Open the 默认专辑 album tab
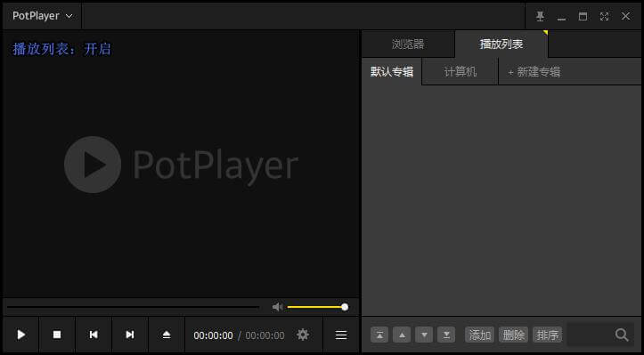 coord(392,72)
